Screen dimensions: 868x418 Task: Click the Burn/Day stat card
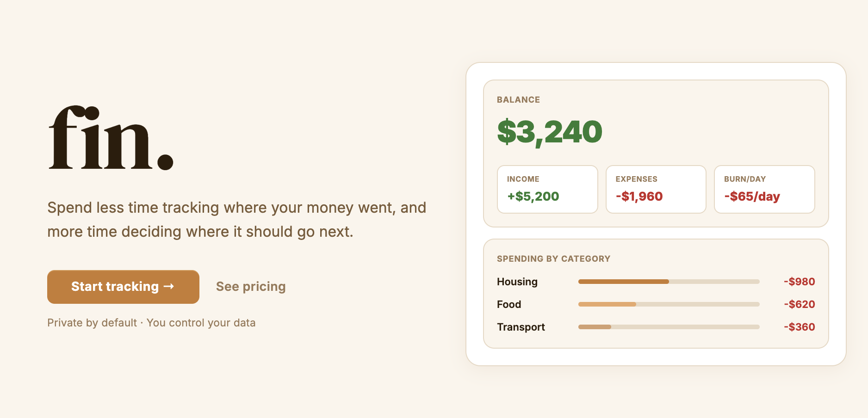coord(764,189)
